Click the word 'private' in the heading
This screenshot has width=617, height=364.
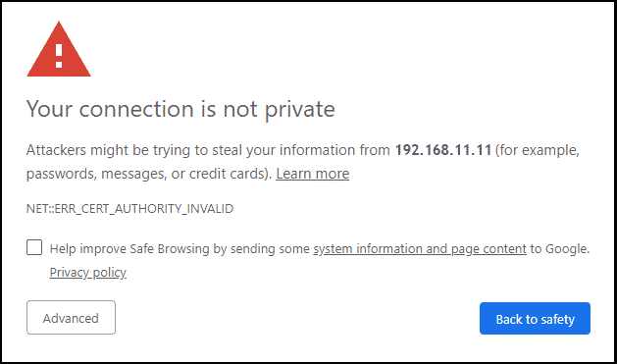(299, 110)
